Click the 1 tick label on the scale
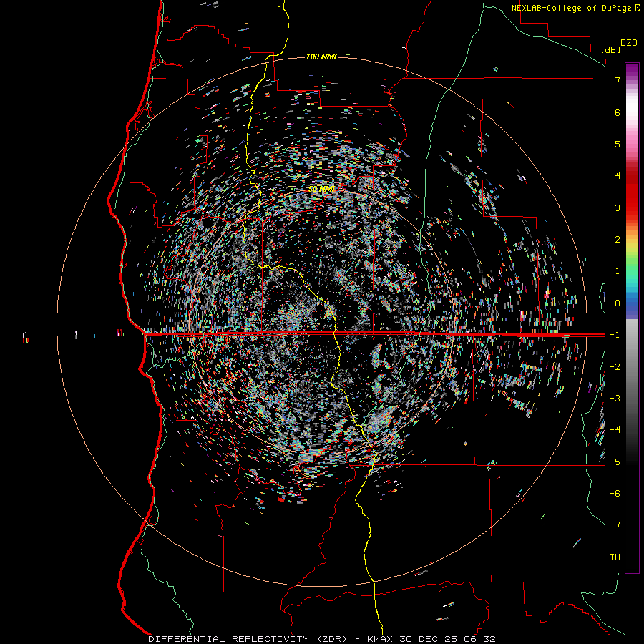 tap(618, 271)
